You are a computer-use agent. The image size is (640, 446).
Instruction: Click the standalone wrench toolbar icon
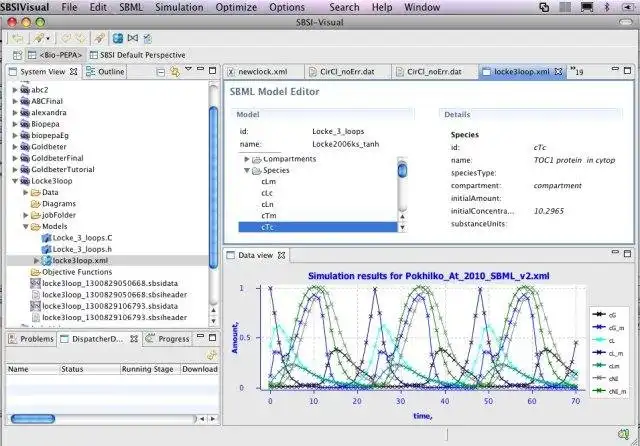(x=99, y=38)
